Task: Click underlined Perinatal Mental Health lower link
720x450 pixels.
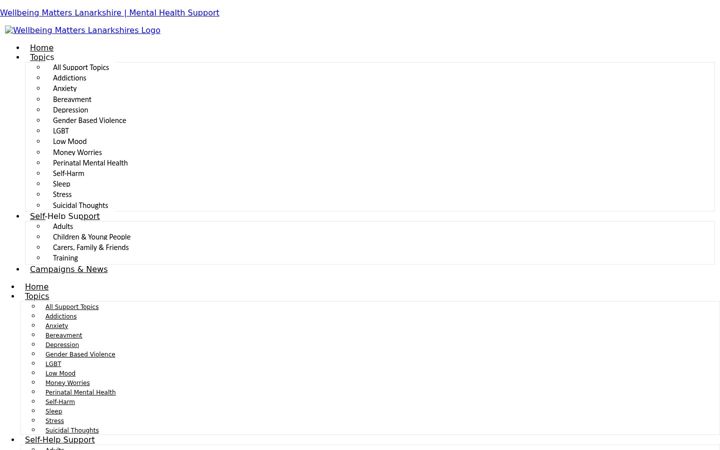Action: (81, 393)
